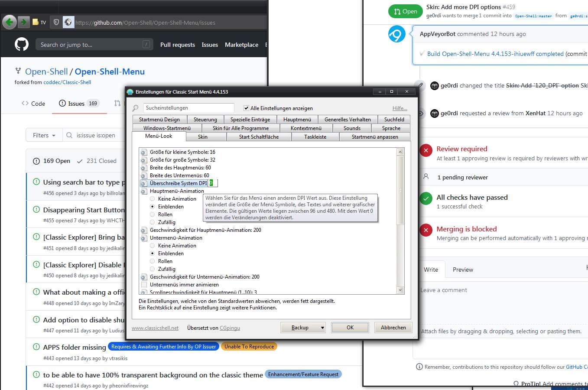Open the Backup dropdown button
The image size is (588, 390).
[x=303, y=328]
